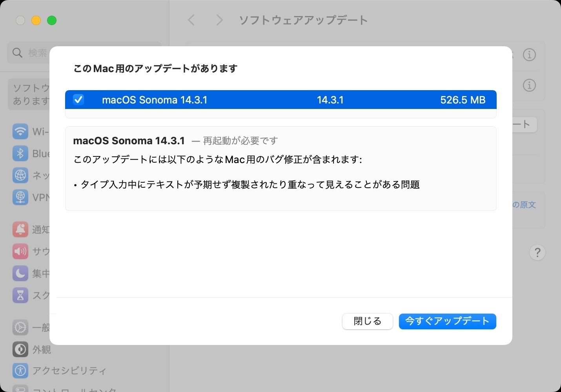
Task: Open the Notifications bell icon (通知)
Action: point(20,229)
